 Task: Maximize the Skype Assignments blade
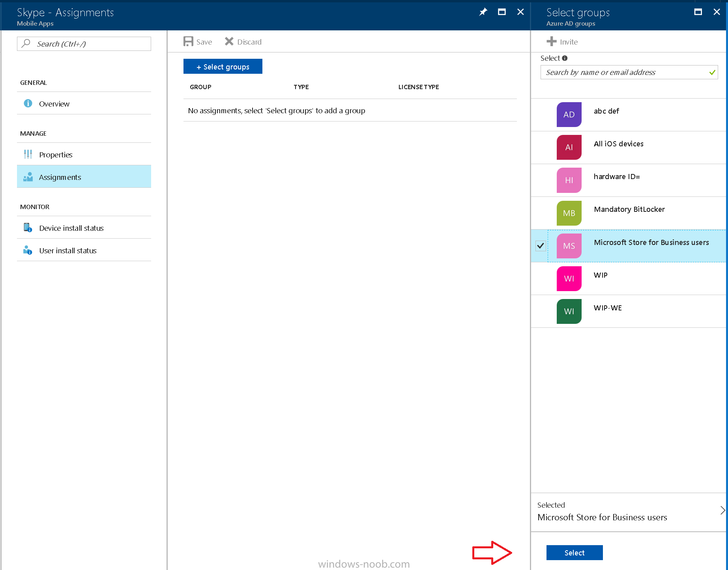502,12
